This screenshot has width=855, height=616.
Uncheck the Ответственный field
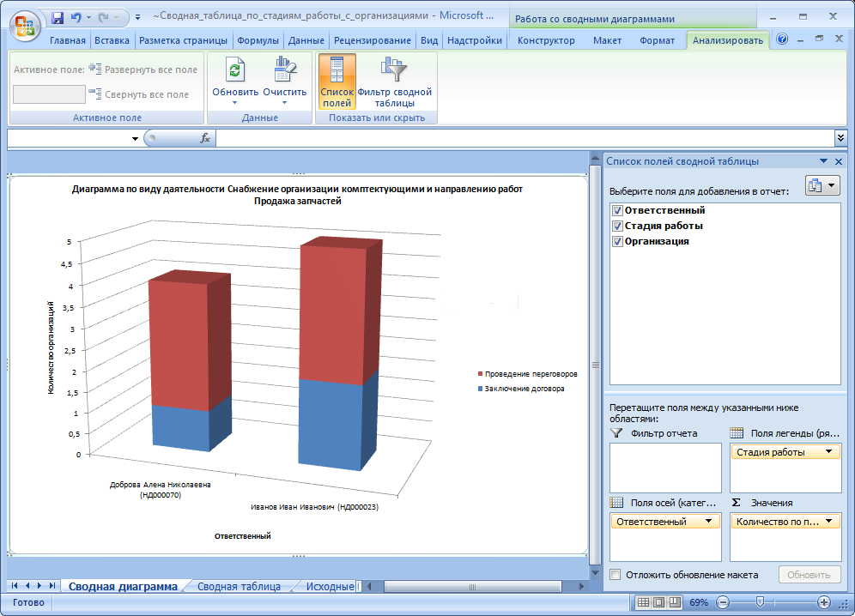point(618,210)
